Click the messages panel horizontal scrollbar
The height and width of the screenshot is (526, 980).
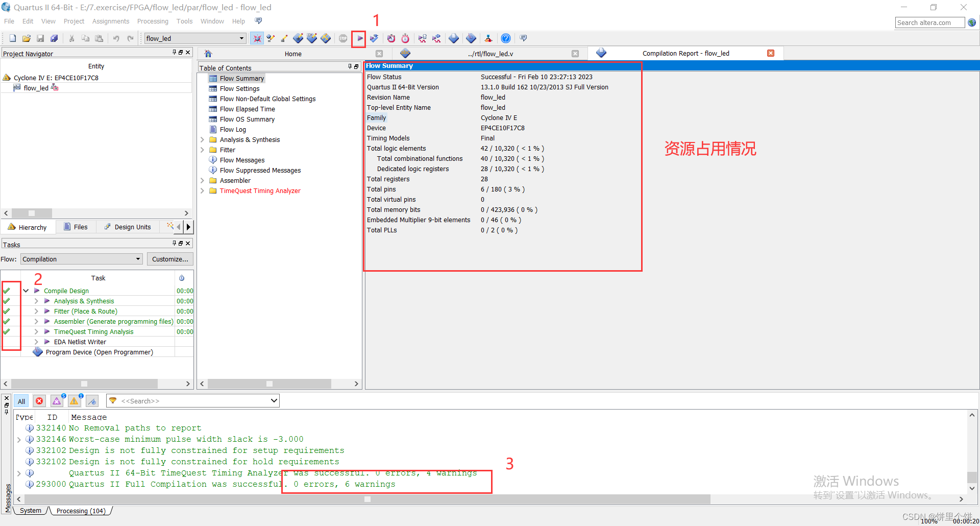pyautogui.click(x=367, y=499)
